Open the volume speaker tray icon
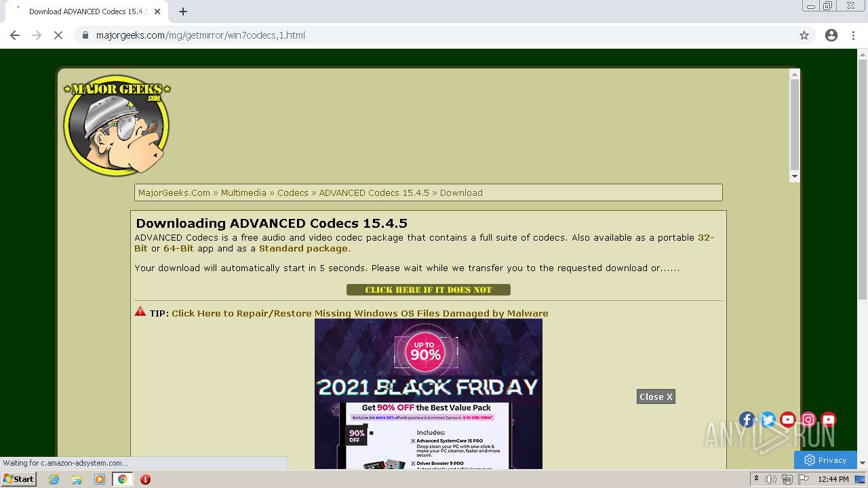868x488 pixels. click(x=771, y=479)
